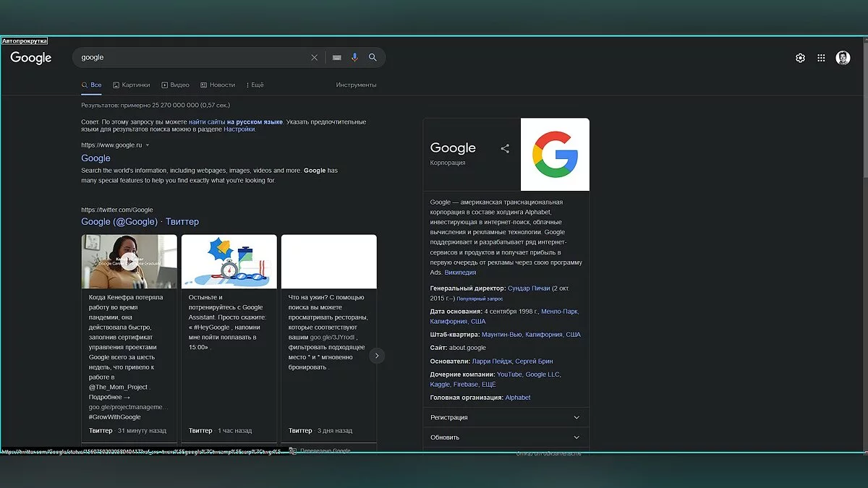Share the Google knowledge panel
The width and height of the screenshot is (868, 488).
[x=505, y=149]
